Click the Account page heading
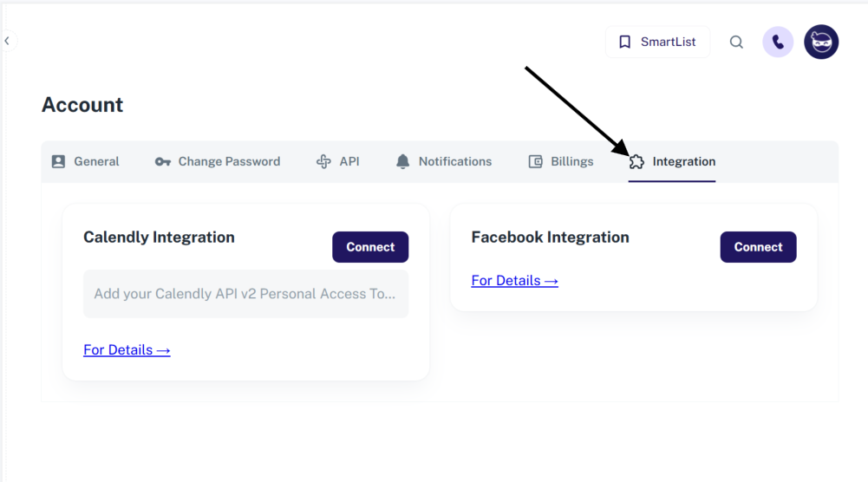Viewport: 868px width, 482px height. tap(82, 105)
